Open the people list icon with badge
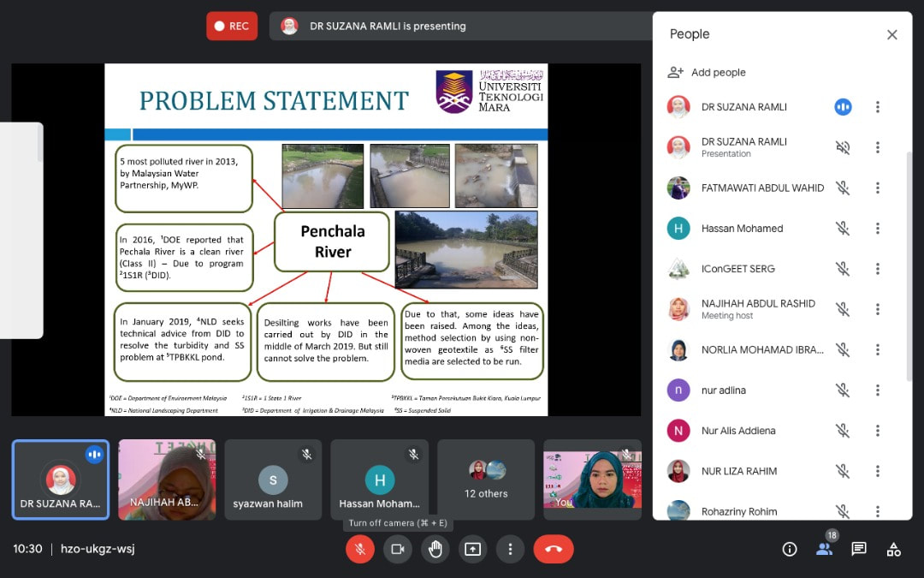 (824, 549)
